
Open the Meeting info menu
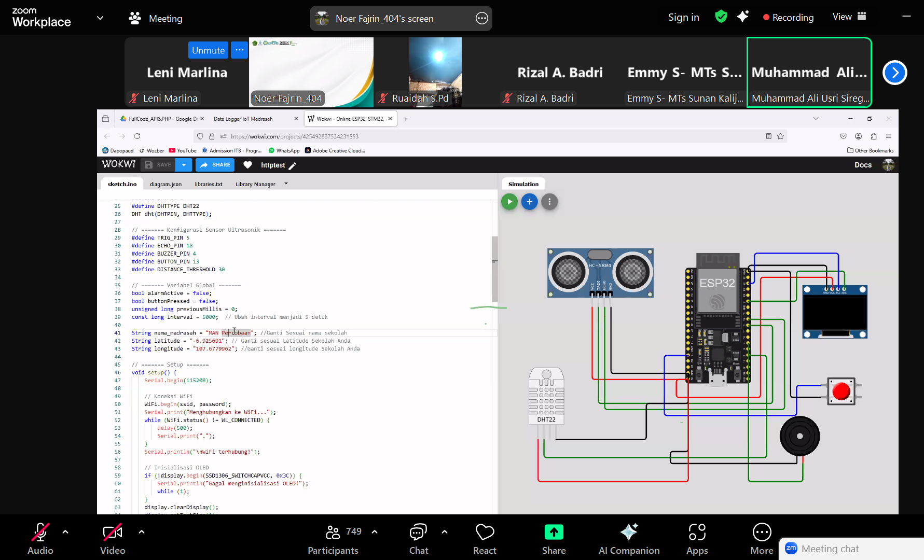(156, 18)
